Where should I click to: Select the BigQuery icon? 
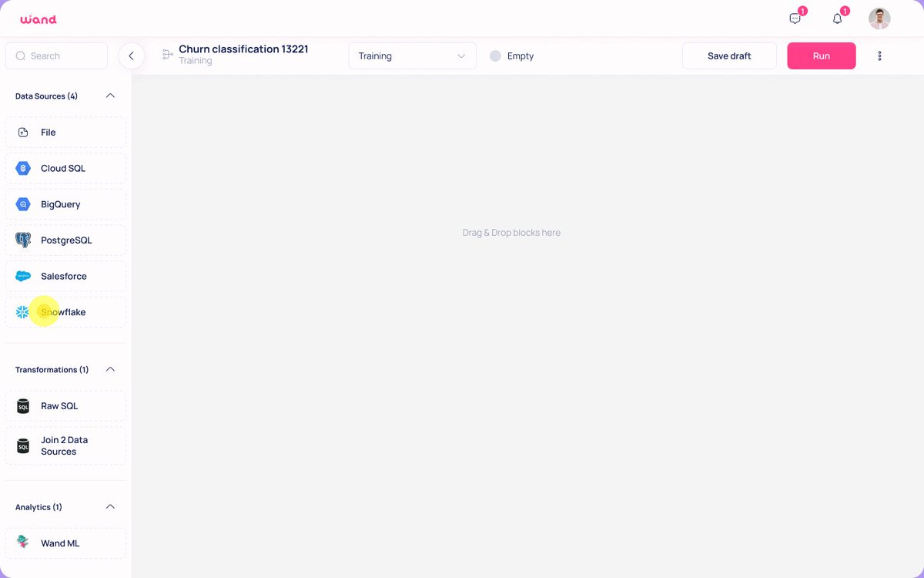23,204
